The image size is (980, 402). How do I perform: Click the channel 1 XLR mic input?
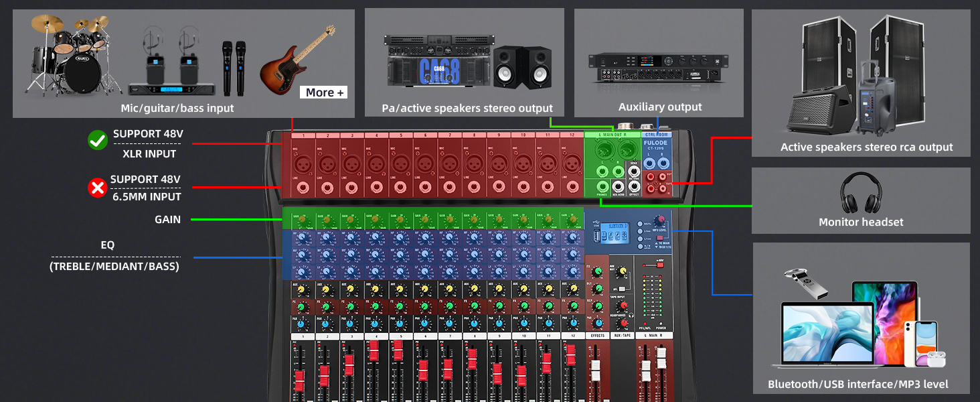coord(301,163)
